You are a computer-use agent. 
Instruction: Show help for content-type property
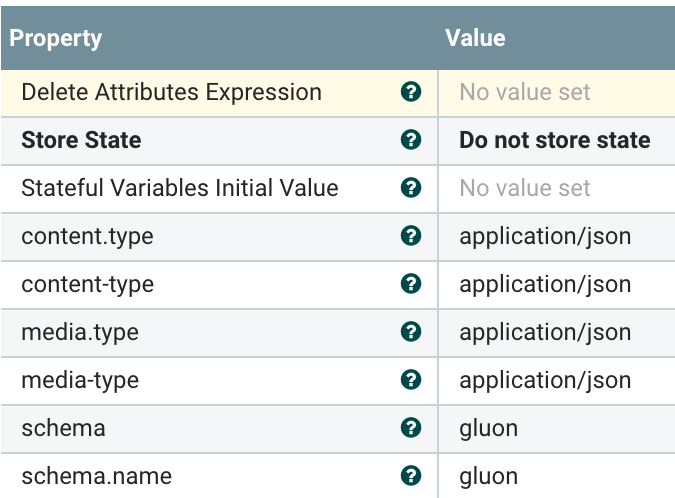pos(410,284)
